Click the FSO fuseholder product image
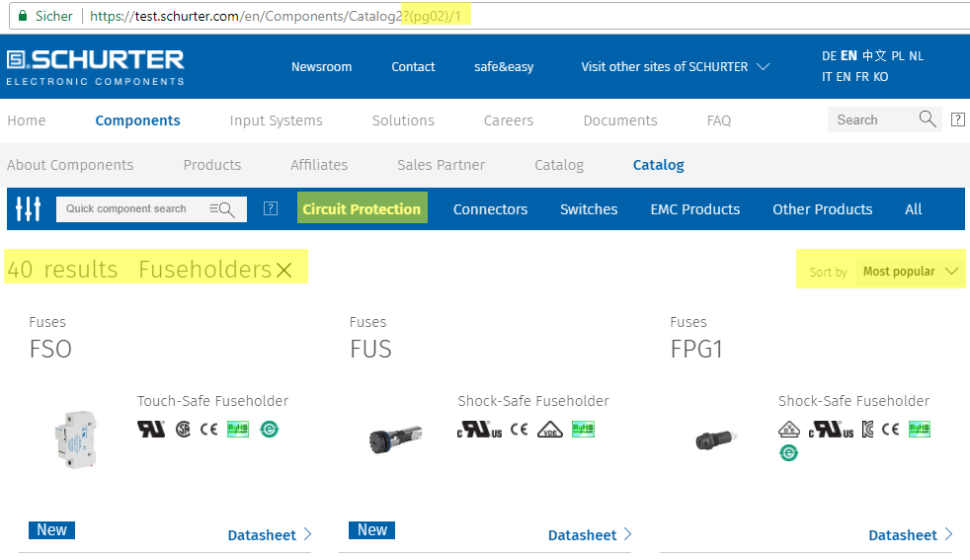This screenshot has width=970, height=560. coord(76,440)
